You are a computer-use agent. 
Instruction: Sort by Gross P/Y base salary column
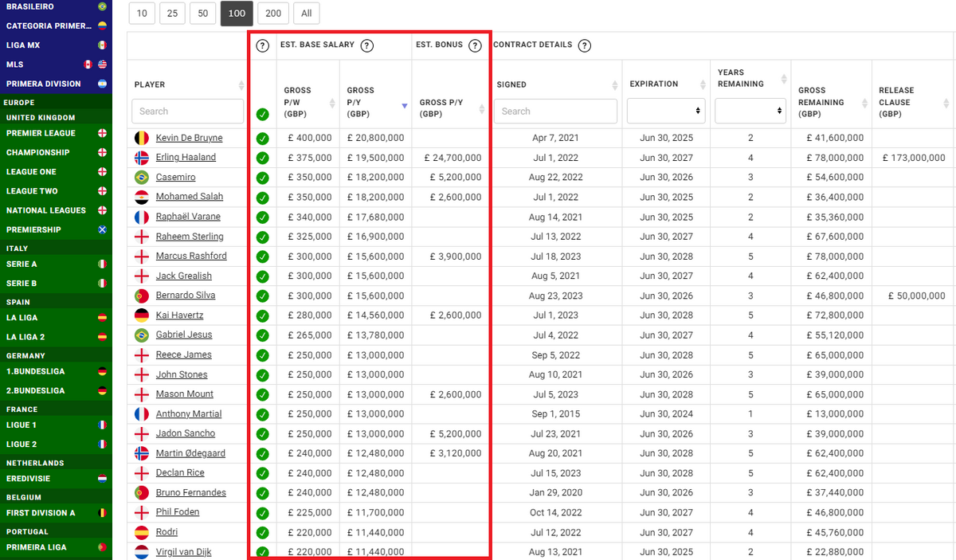404,105
